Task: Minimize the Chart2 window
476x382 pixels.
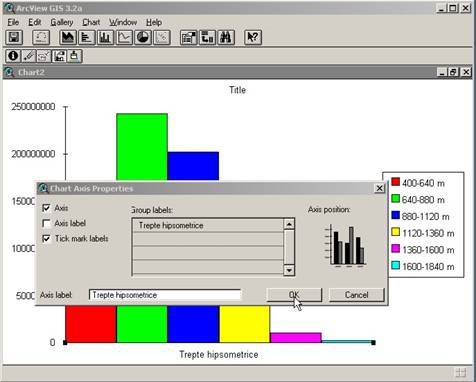Action: [x=442, y=72]
